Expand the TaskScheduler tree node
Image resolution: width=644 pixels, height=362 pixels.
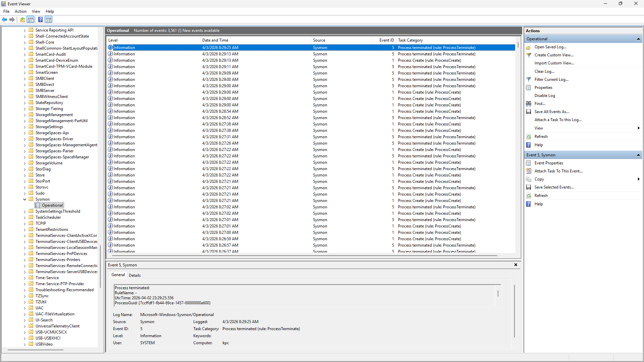24,217
